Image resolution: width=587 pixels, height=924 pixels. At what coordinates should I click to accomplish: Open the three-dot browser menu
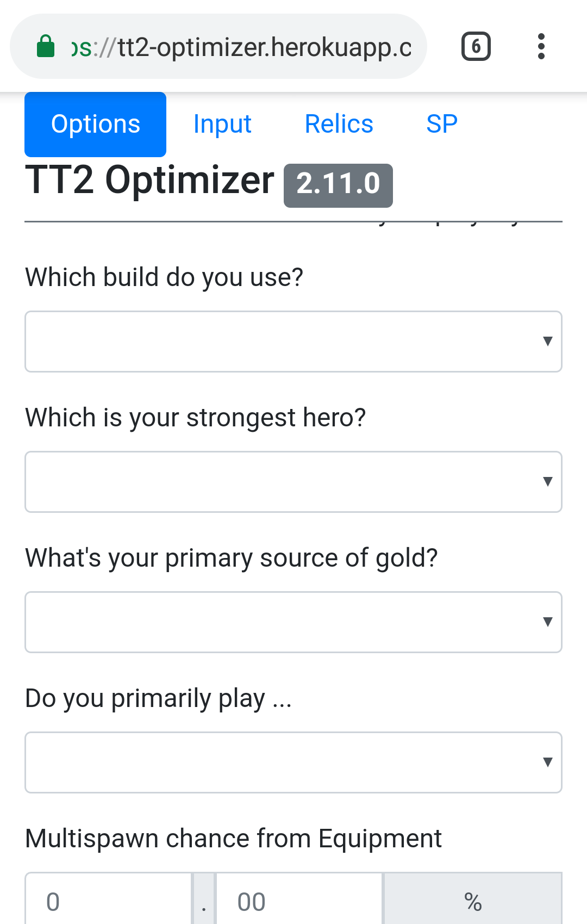(541, 46)
